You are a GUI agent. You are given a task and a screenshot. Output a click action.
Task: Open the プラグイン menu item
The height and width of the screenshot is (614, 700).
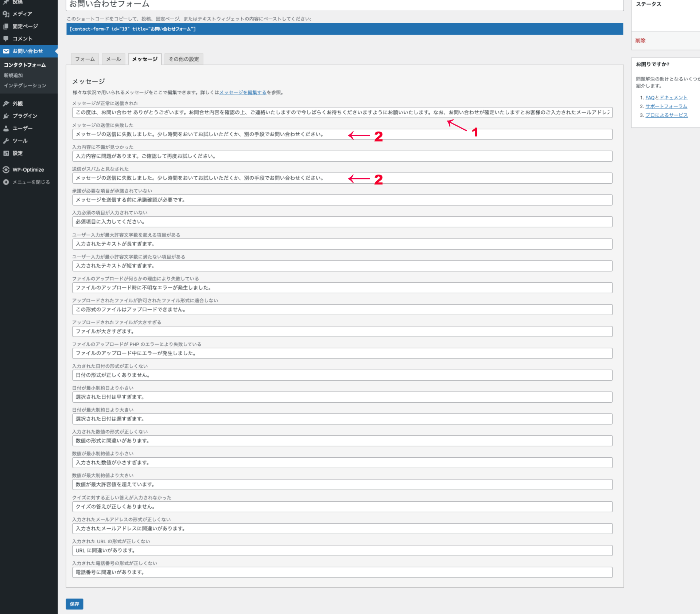25,116
